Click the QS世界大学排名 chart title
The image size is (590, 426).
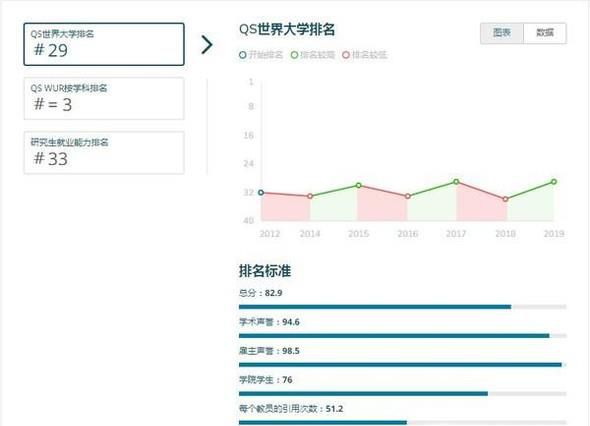[x=287, y=29]
